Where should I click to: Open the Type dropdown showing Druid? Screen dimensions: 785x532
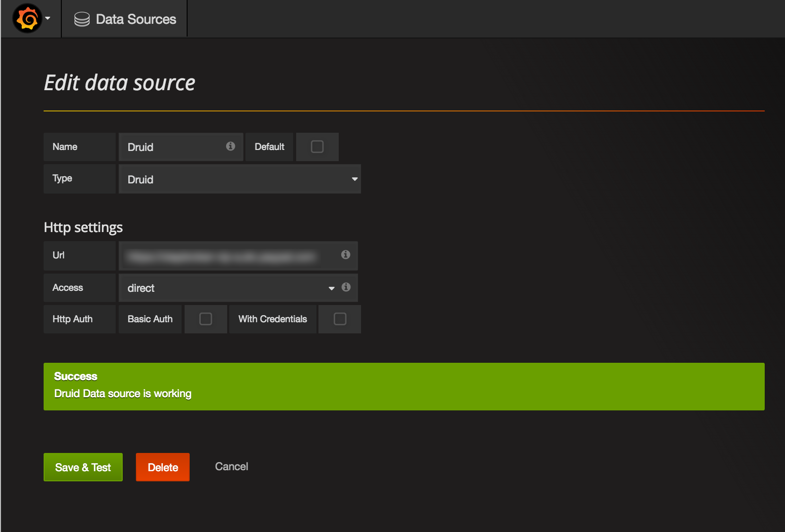[x=240, y=179]
